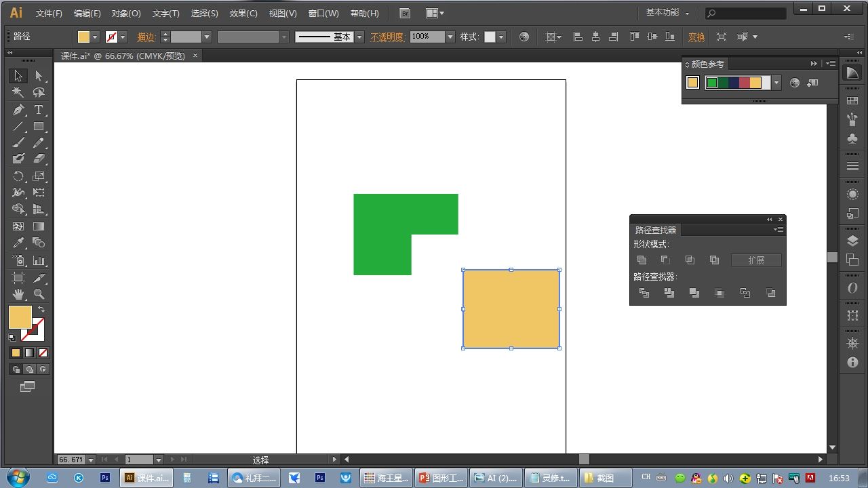Select the Symbol Sprayer tool
Screen dimensions: 868x488
point(18,261)
